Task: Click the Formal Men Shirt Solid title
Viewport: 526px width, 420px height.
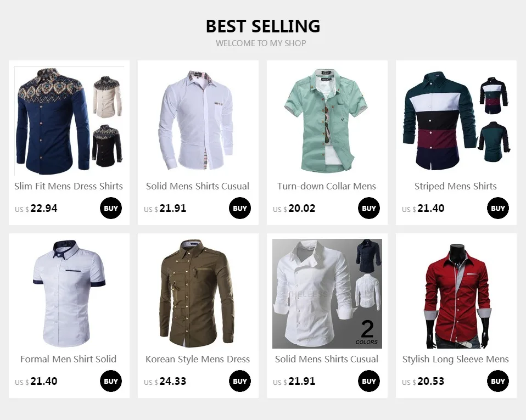Action: click(69, 359)
